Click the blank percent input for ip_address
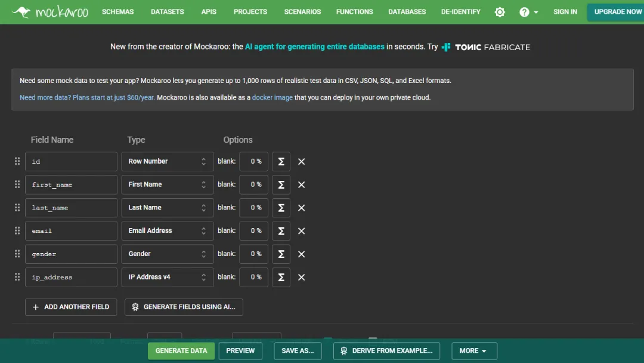This screenshot has height=363, width=644. (x=254, y=277)
